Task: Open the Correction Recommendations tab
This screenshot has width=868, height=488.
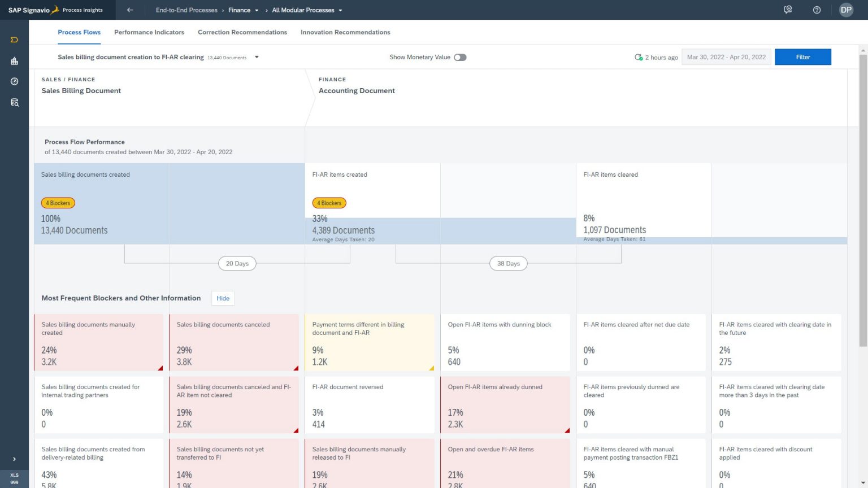Action: 242,32
